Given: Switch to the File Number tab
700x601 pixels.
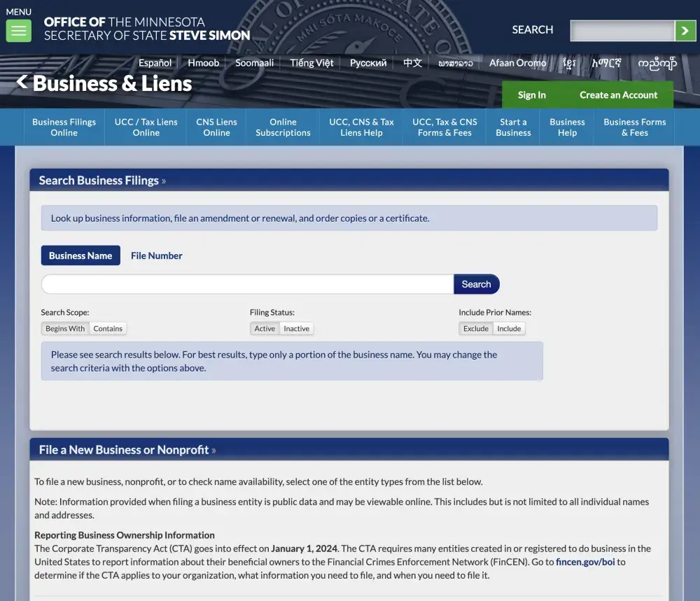Looking at the screenshot, I should point(156,256).
